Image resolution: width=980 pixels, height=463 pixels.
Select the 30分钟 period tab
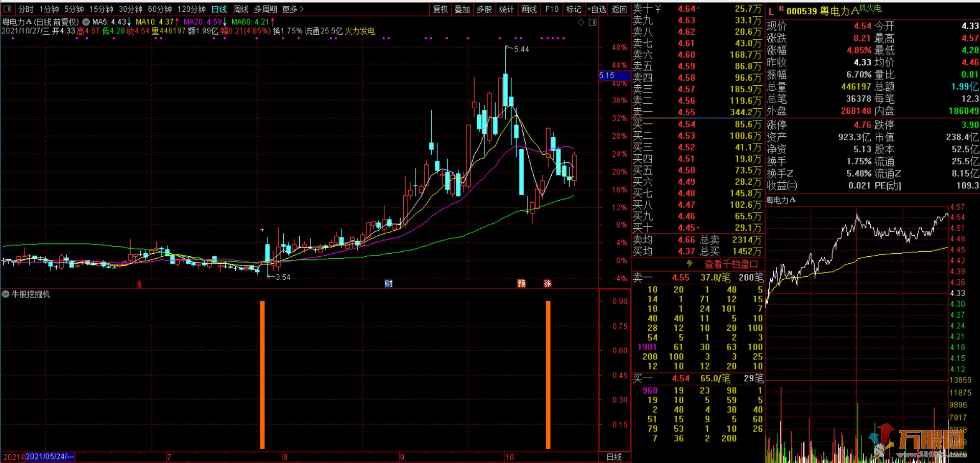coord(131,9)
